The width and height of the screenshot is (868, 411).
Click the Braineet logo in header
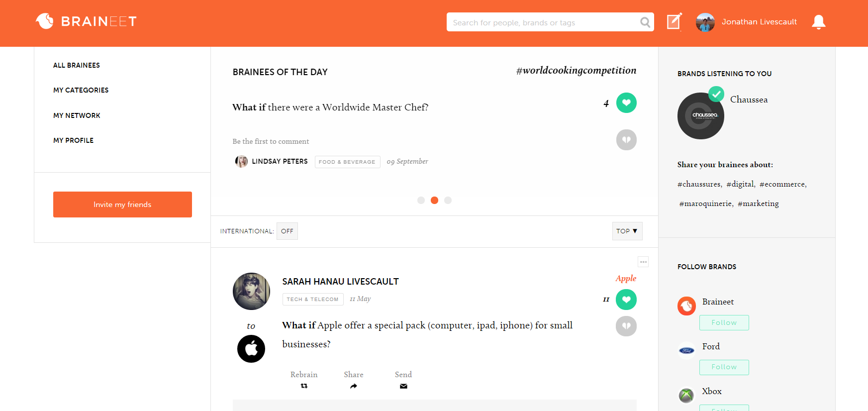tap(86, 21)
